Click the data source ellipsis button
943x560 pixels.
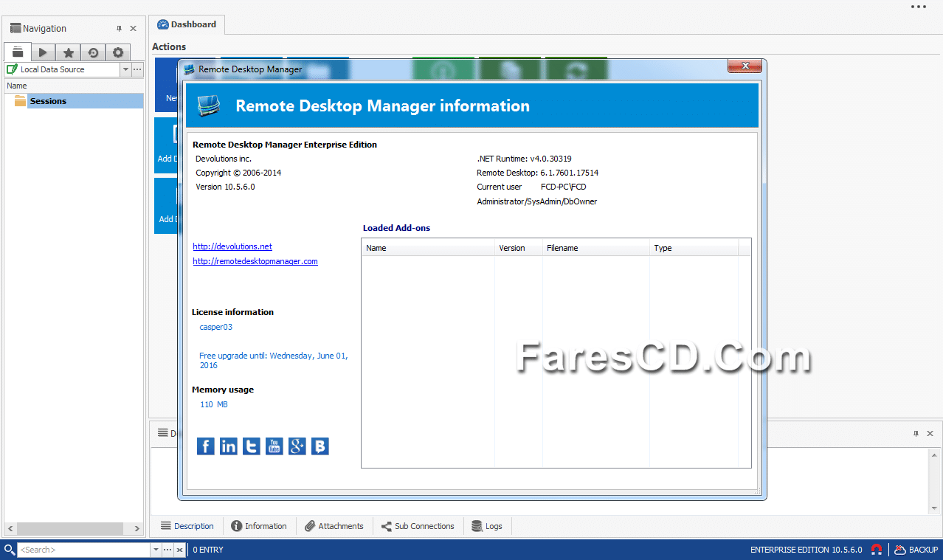point(137,69)
